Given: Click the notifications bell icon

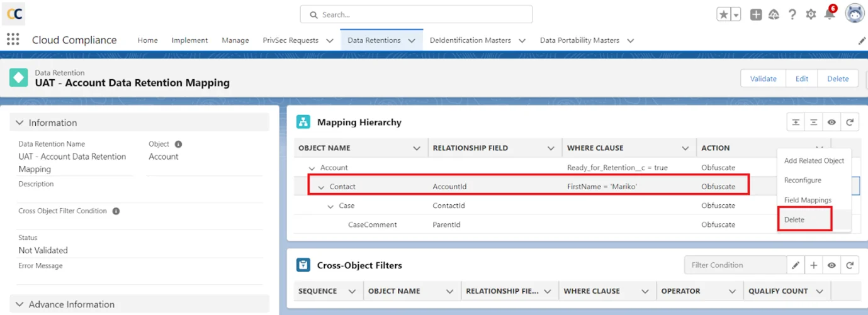Looking at the screenshot, I should 829,14.
